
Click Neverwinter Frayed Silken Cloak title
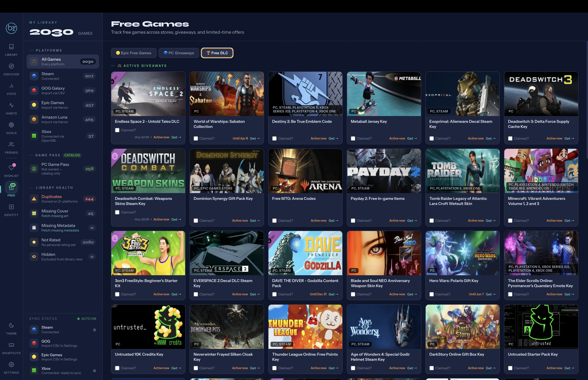223,357
